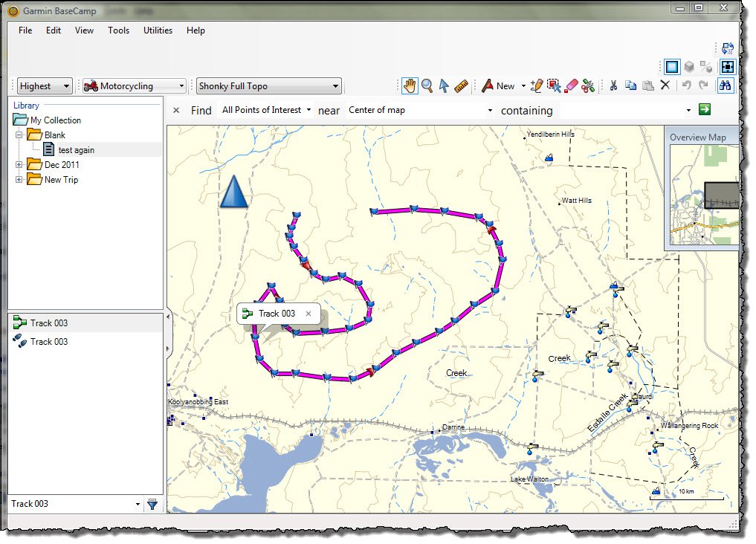Select the test again list
The image size is (756, 544).
point(69,150)
